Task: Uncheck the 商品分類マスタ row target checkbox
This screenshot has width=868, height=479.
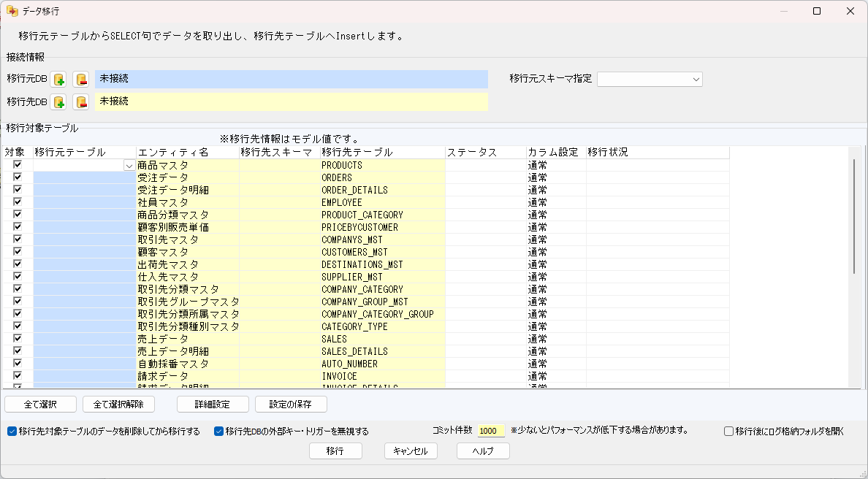Action: click(18, 215)
